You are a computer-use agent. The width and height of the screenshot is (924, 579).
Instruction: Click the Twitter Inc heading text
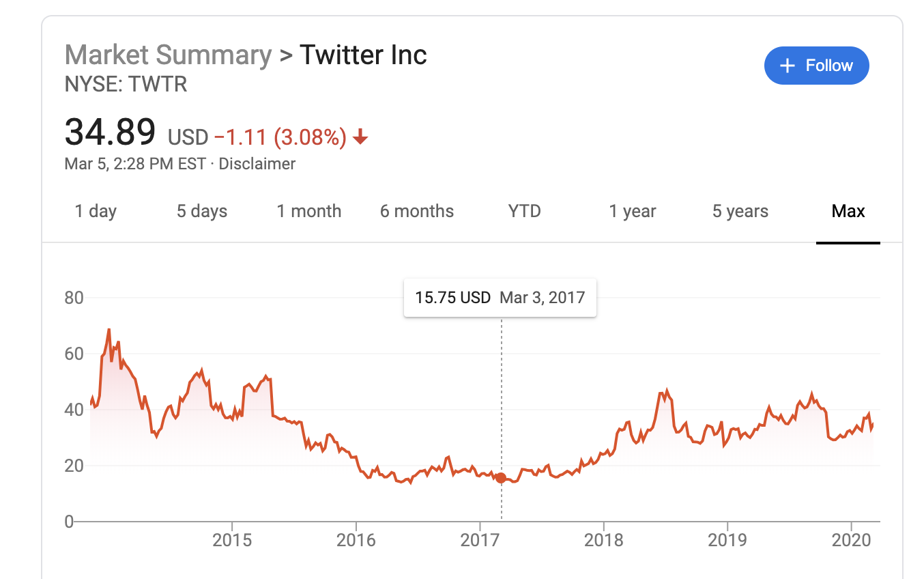click(363, 55)
